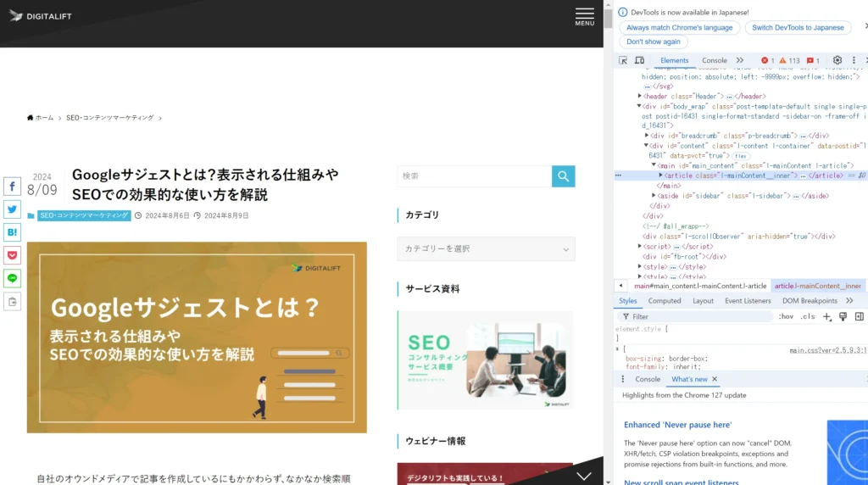The width and height of the screenshot is (868, 485).
Task: Share the article on Twitter
Action: pyautogui.click(x=12, y=209)
